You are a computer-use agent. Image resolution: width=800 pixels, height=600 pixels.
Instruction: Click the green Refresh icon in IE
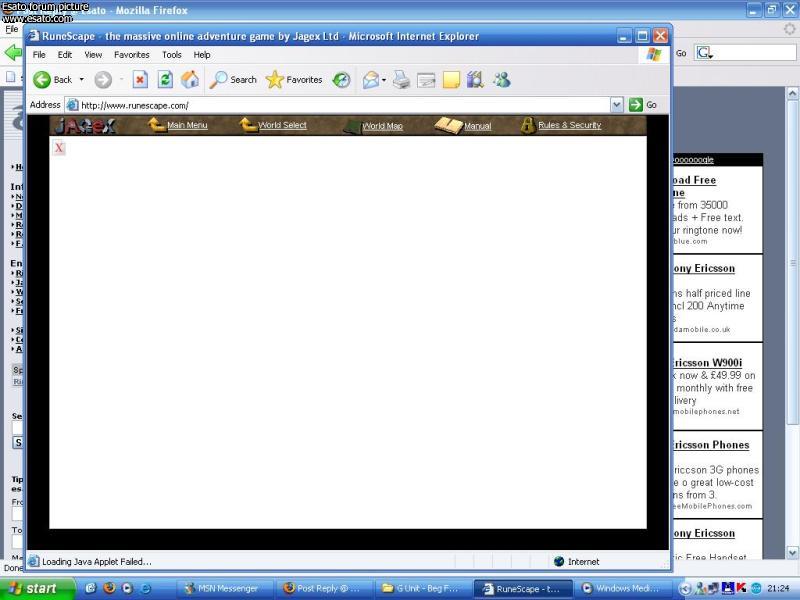point(165,80)
